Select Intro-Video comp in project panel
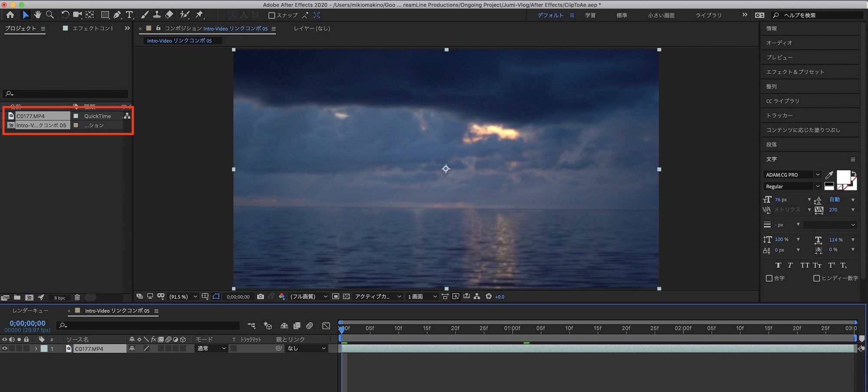This screenshot has width=868, height=392. [x=41, y=125]
